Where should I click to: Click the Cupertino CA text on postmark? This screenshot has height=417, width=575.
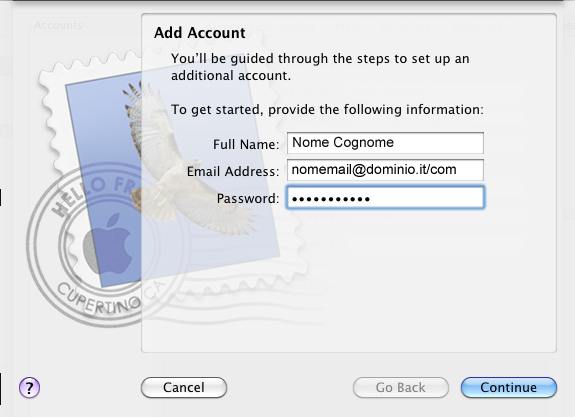coord(109,298)
